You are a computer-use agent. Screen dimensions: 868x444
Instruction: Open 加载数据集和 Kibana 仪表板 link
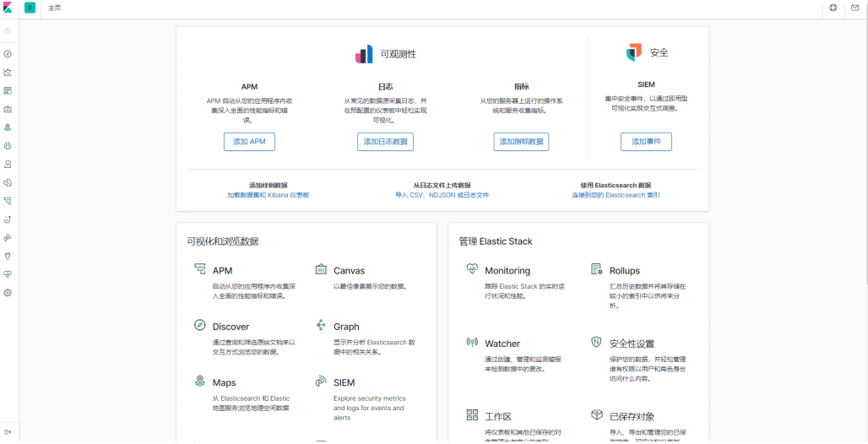pos(269,196)
